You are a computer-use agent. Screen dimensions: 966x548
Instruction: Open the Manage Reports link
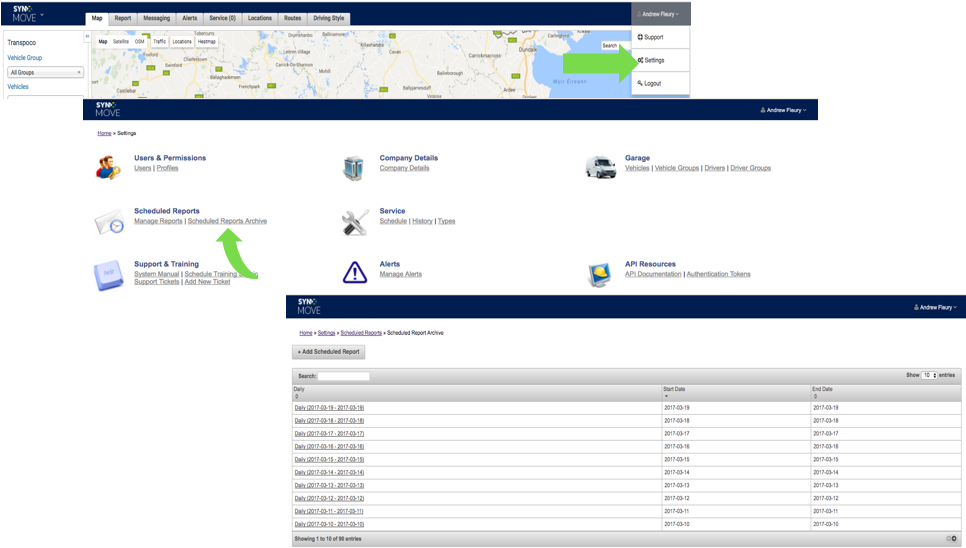click(x=158, y=221)
